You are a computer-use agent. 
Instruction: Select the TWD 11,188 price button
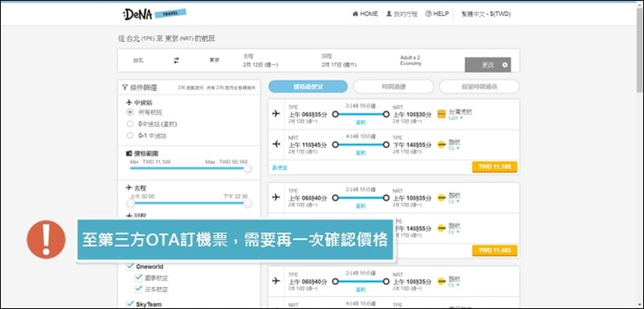click(494, 167)
